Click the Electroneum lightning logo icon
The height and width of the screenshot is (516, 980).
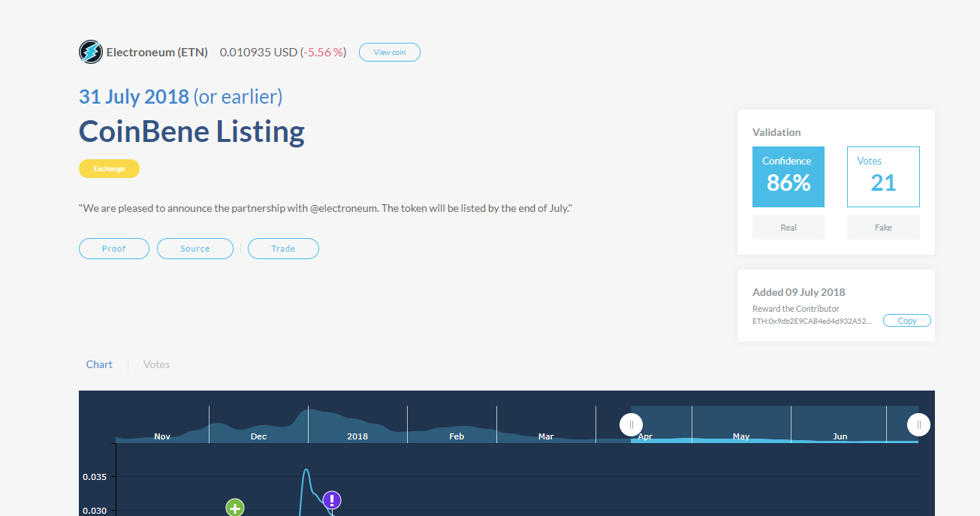pos(91,52)
